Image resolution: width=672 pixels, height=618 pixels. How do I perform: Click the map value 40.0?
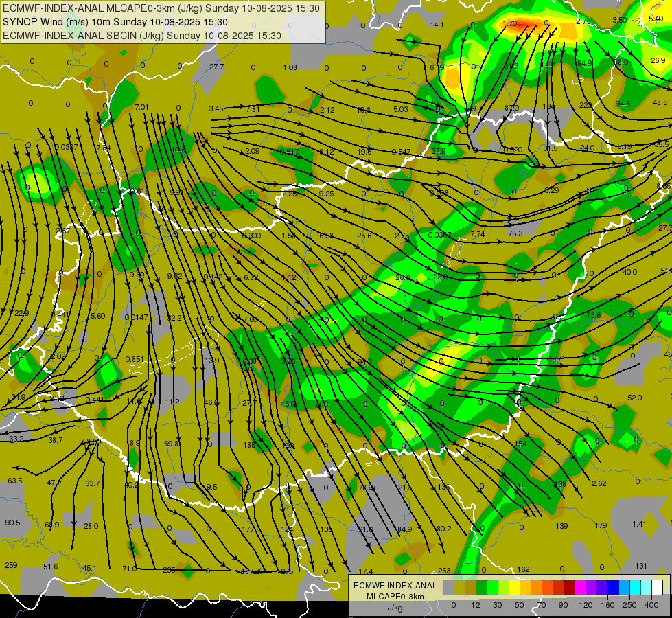(630, 272)
